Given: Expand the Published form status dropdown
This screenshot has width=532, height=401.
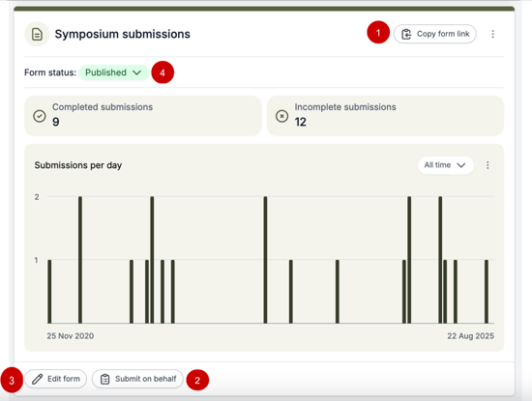Looking at the screenshot, I should pyautogui.click(x=114, y=72).
